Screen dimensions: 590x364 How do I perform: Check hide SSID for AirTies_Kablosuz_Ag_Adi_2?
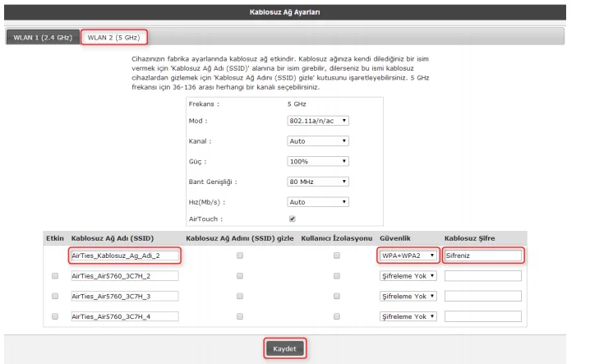pos(240,256)
